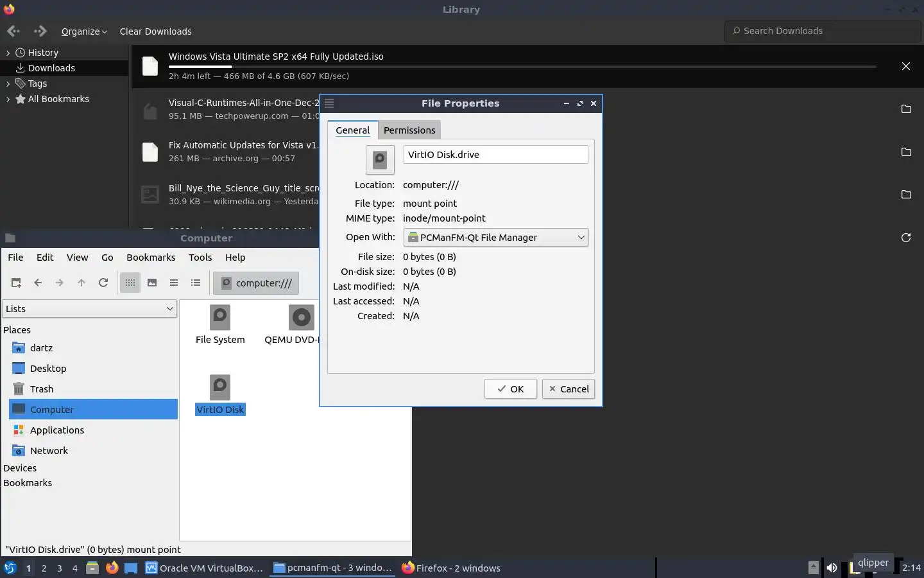This screenshot has width=924, height=578.
Task: Go forward using Library forward arrow
Action: pyautogui.click(x=40, y=31)
